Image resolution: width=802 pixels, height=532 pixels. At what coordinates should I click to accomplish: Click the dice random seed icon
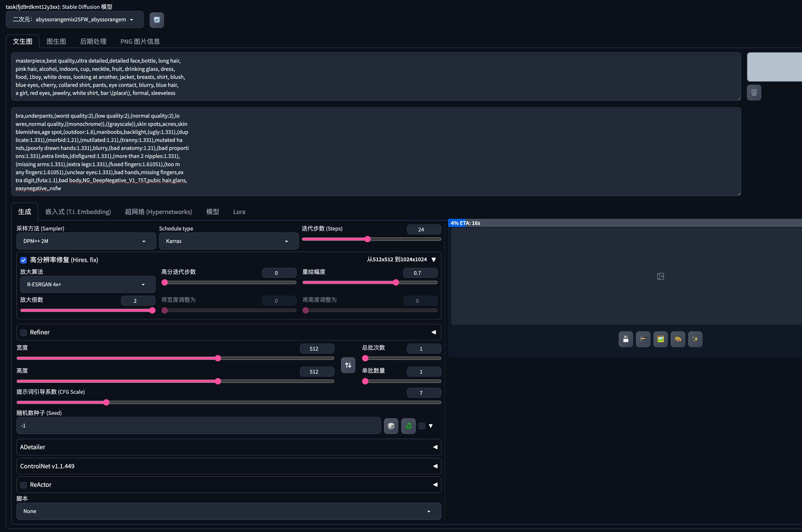point(391,426)
